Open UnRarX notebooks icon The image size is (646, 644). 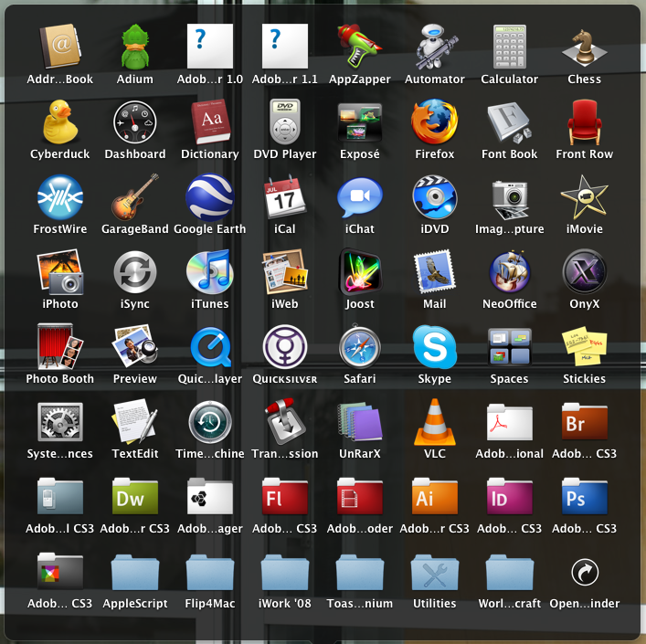click(x=360, y=422)
